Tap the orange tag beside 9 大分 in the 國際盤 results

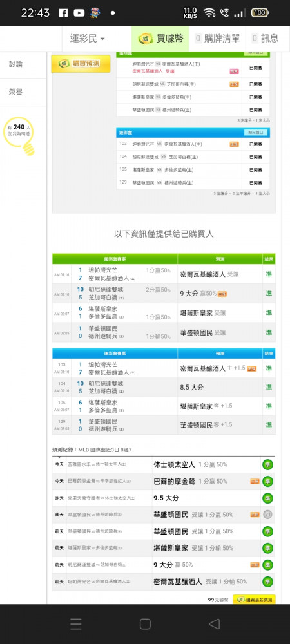[x=222, y=294]
